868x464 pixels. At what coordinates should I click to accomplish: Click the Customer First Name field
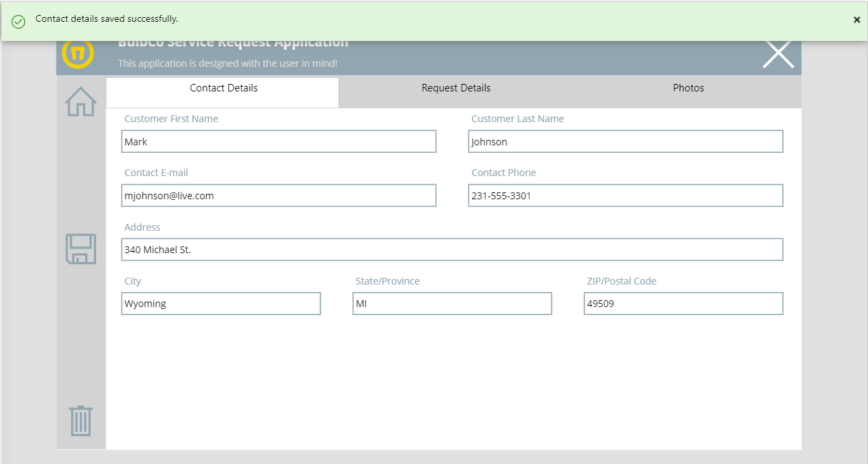278,141
